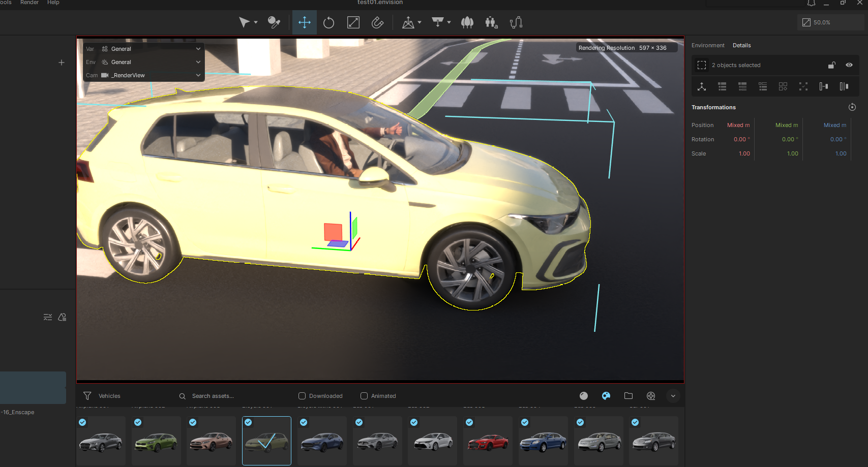Click the plus button in left panel

click(62, 63)
